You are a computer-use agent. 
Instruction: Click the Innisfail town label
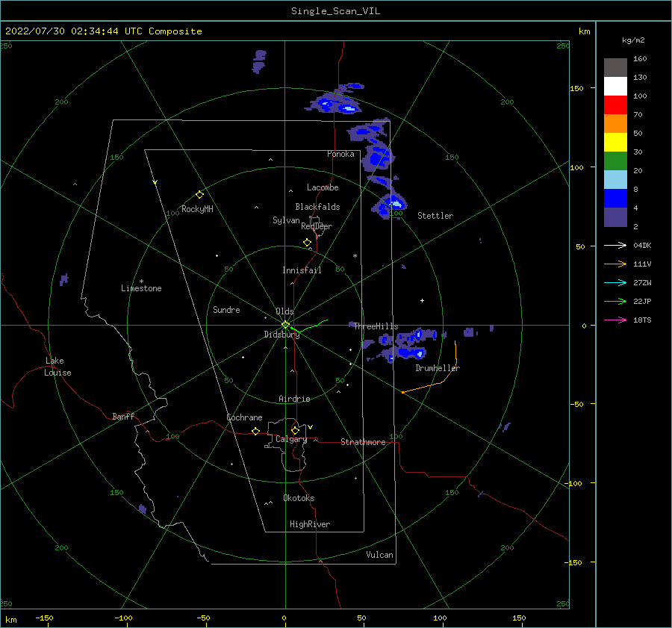[302, 270]
